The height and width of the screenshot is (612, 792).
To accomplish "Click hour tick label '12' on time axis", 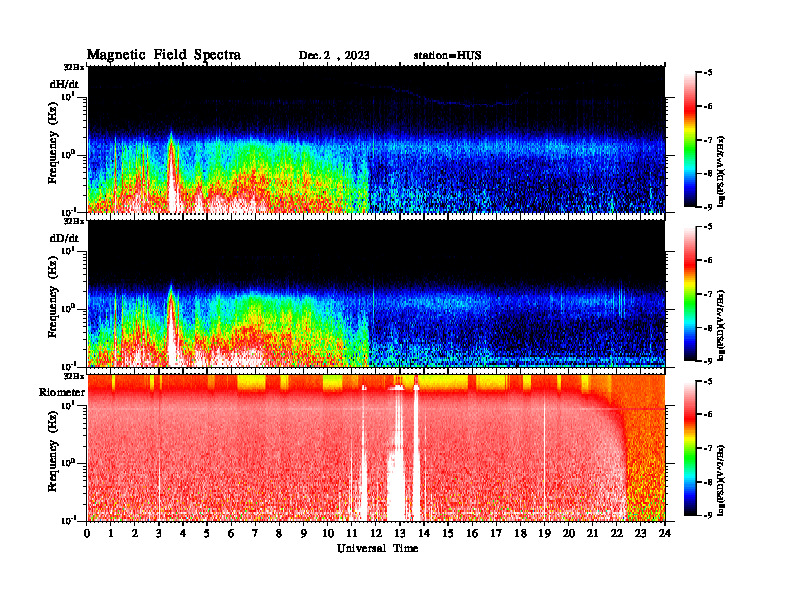I will [376, 533].
